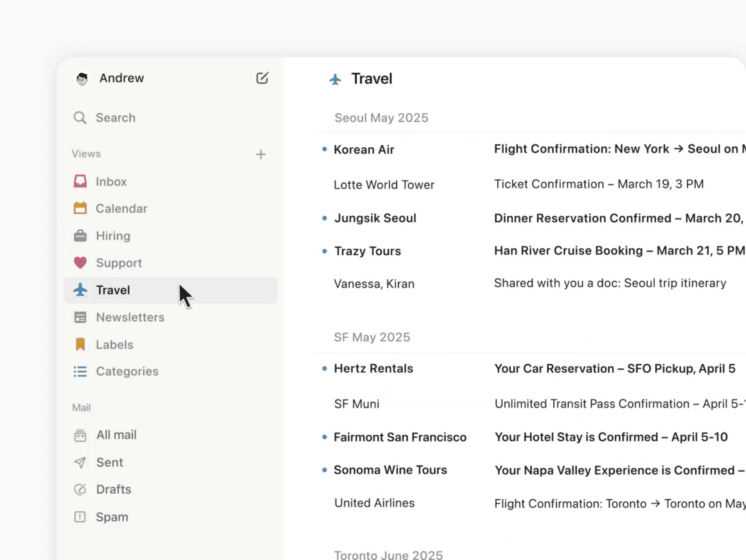Open Jungsik Seoul dinner reservation email
Image resolution: width=746 pixels, height=560 pixels.
pyautogui.click(x=530, y=218)
